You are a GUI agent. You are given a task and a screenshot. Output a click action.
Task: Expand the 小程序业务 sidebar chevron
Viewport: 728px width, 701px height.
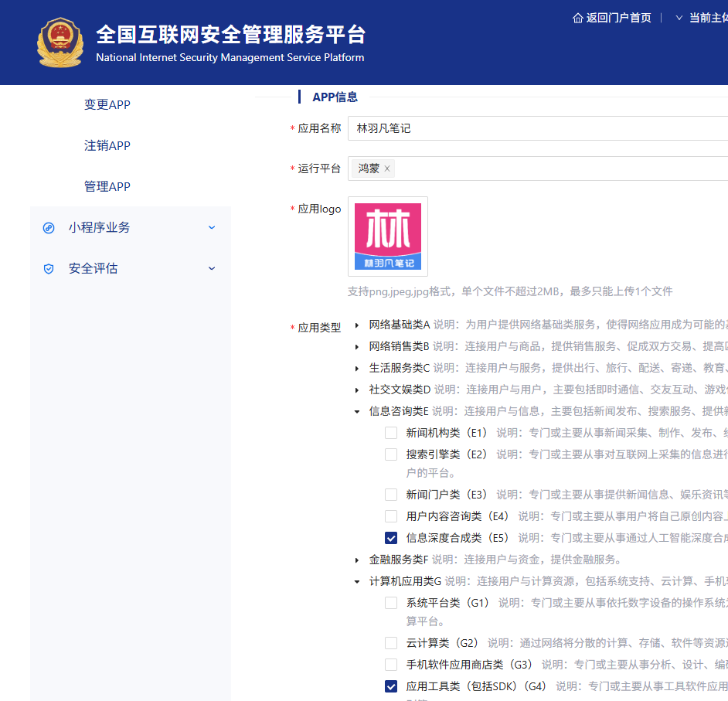tap(212, 227)
